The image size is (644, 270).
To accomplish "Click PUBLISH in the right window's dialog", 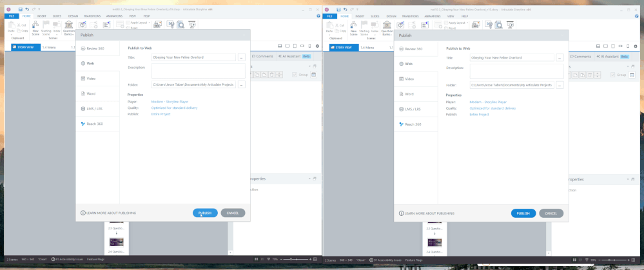I will coord(523,213).
